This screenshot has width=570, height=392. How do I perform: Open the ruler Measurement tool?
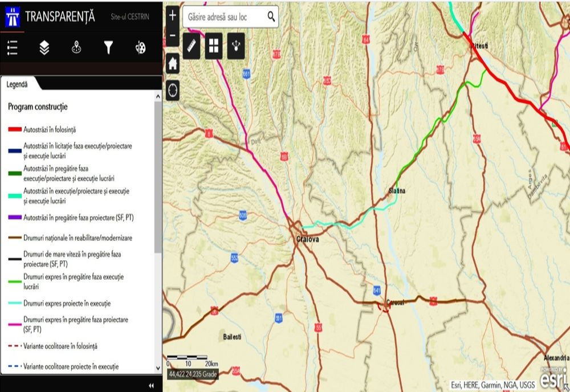pyautogui.click(x=192, y=46)
